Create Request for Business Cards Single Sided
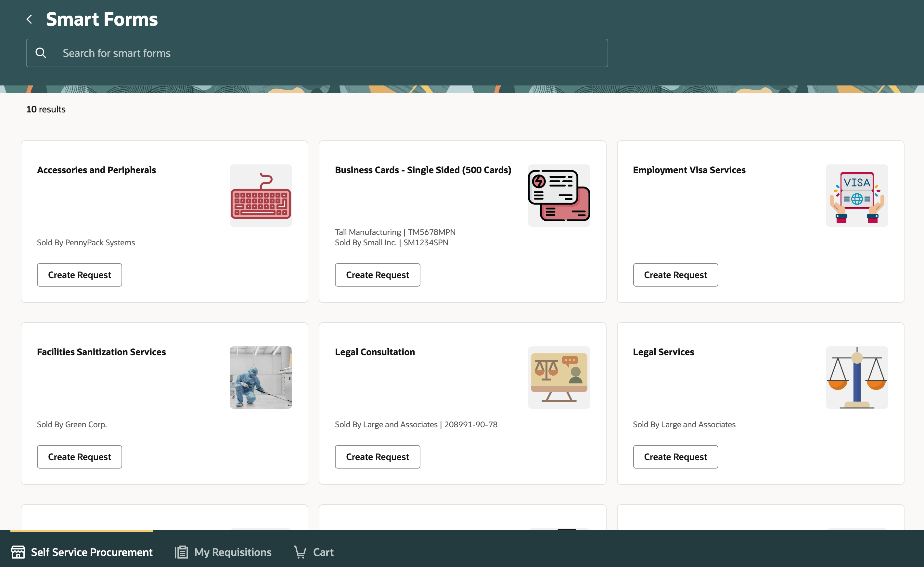 [377, 275]
